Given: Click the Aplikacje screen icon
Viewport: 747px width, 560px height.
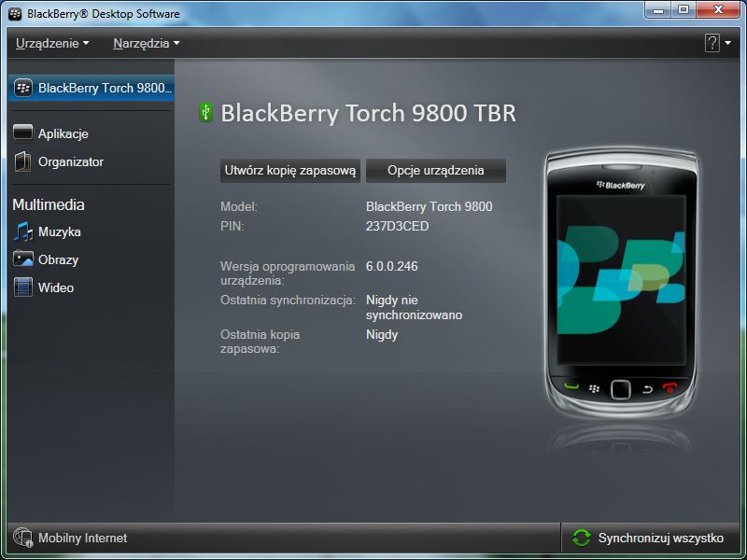Looking at the screenshot, I should point(22,133).
